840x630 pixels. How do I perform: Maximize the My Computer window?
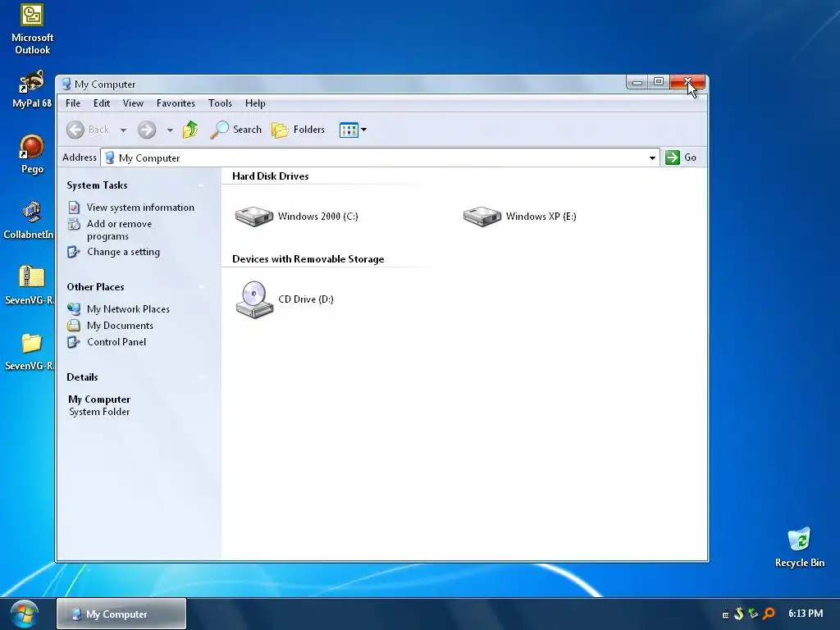[x=659, y=82]
